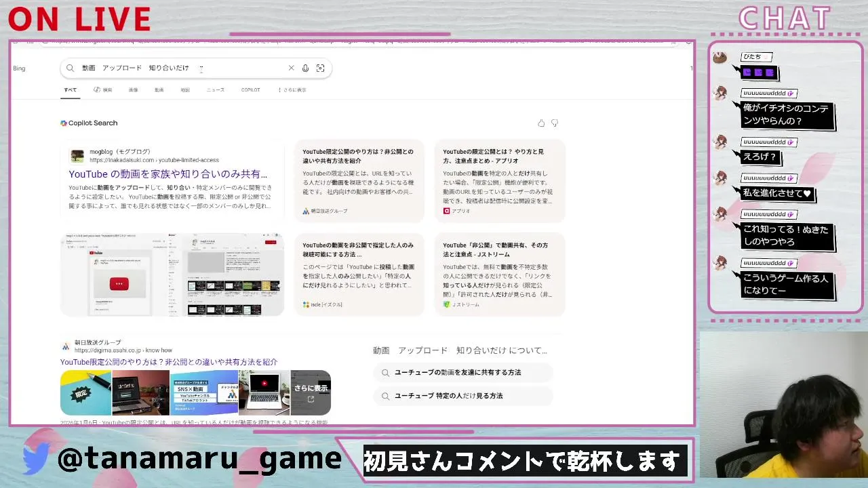Click the magnifier icon in Bing search box

pos(70,68)
